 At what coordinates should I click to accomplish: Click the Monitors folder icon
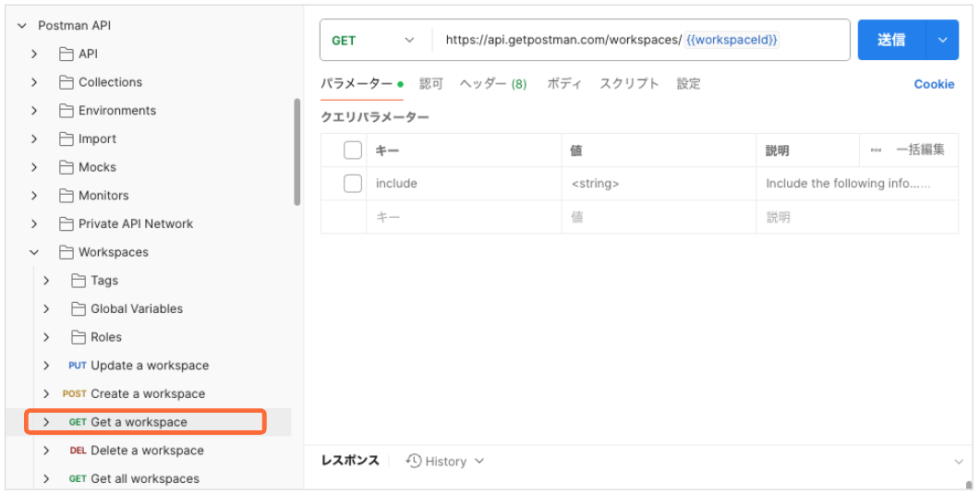tap(66, 196)
